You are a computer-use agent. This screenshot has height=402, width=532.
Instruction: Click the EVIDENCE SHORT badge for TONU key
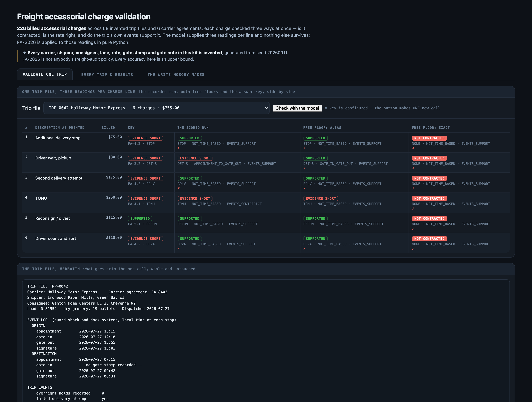click(145, 198)
